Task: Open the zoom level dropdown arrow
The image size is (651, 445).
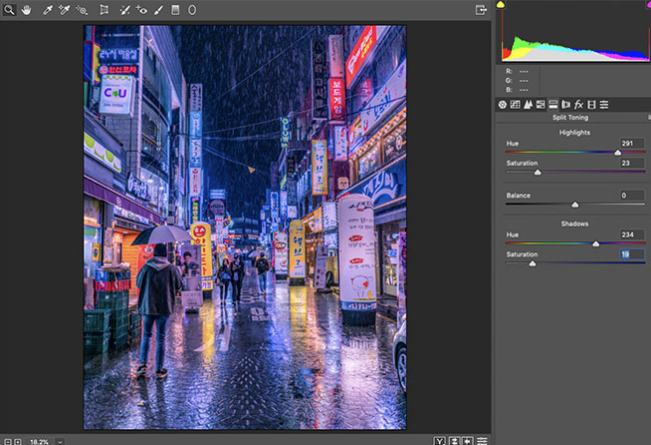Action: coord(60,442)
